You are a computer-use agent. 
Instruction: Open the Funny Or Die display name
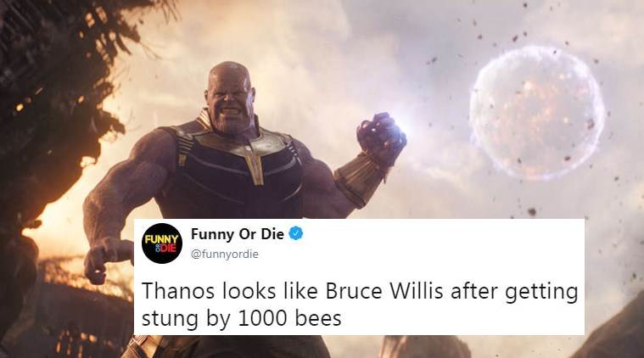(238, 234)
